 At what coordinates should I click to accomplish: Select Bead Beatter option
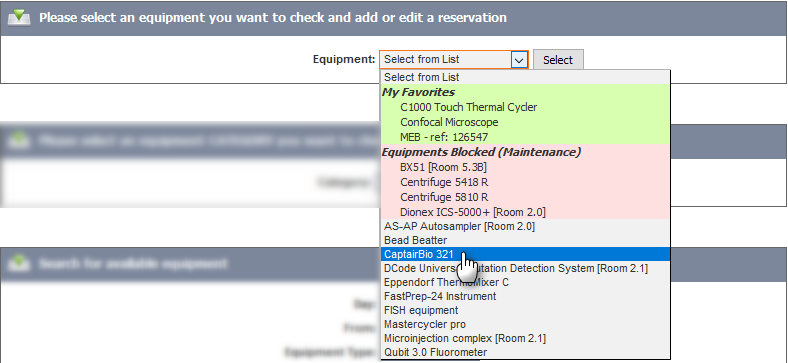point(525,240)
